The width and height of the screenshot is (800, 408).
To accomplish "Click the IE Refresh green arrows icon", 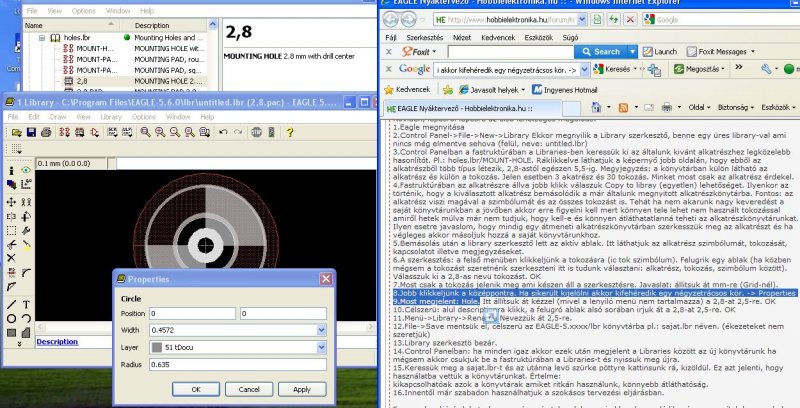I will tap(614, 19).
